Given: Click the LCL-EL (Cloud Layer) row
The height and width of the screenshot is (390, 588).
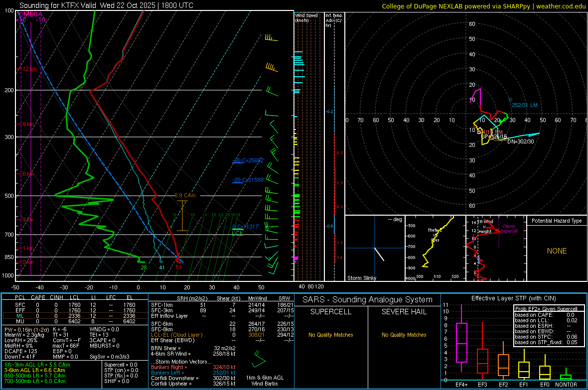Looking at the screenshot, I should coord(222,335).
